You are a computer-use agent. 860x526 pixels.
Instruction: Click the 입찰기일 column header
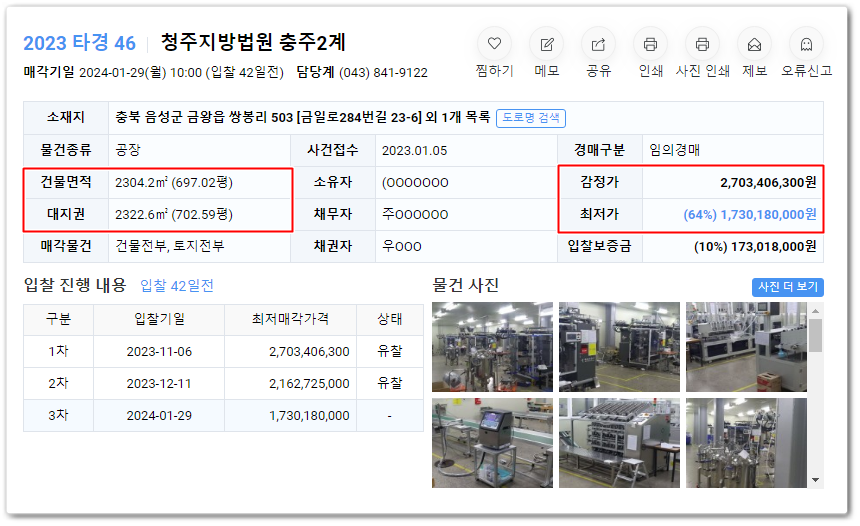159,319
